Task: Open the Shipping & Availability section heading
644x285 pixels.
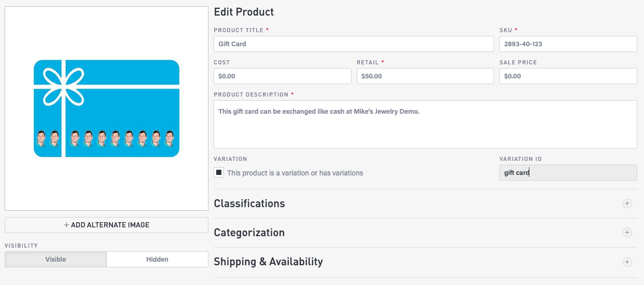Action: pyautogui.click(x=268, y=262)
